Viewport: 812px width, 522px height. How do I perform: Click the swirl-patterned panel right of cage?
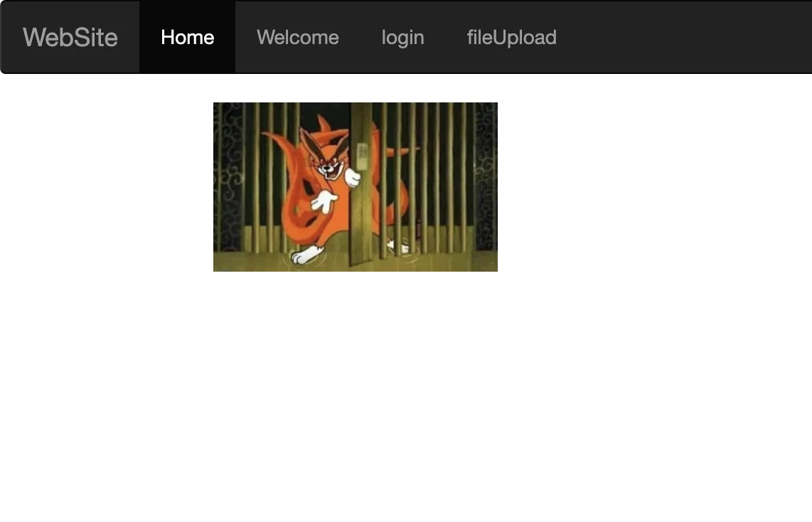pos(486,176)
